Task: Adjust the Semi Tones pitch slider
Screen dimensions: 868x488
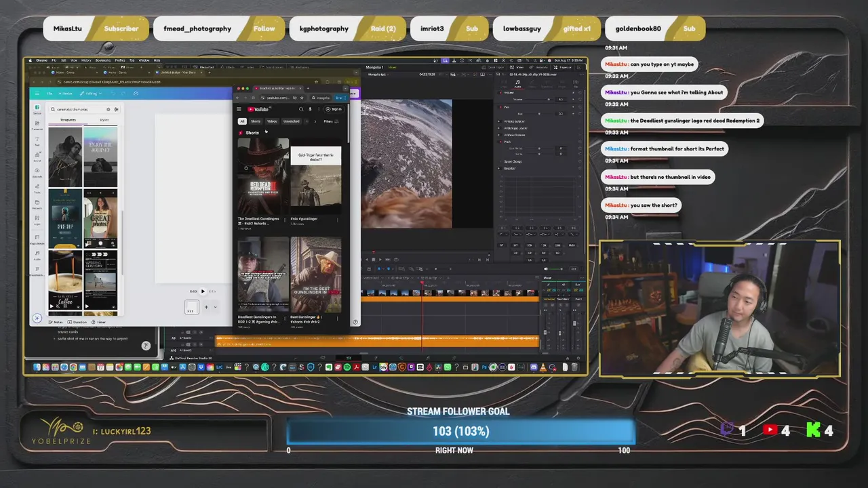Action: point(539,148)
